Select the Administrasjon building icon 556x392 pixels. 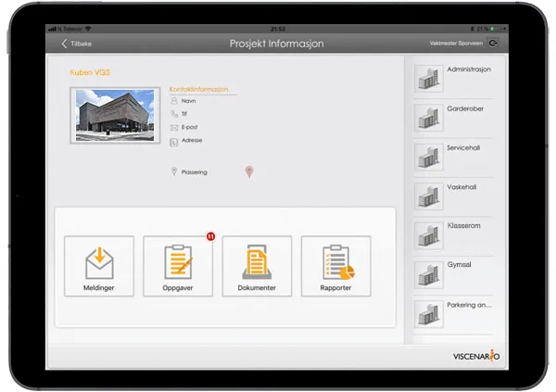click(428, 79)
